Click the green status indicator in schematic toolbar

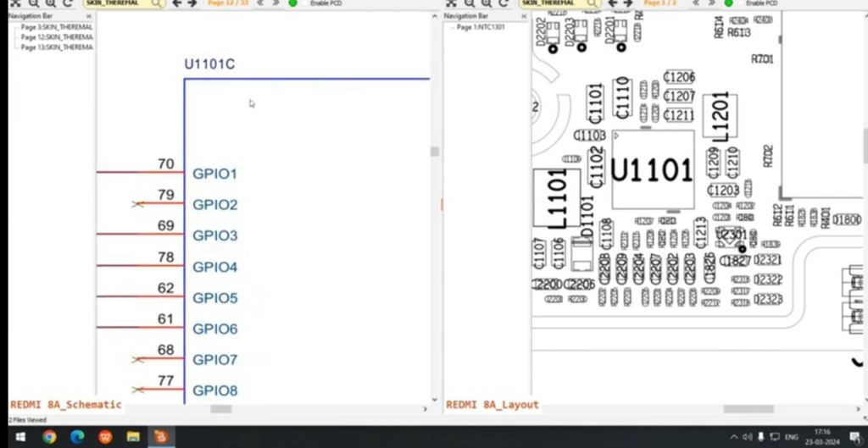point(292,3)
